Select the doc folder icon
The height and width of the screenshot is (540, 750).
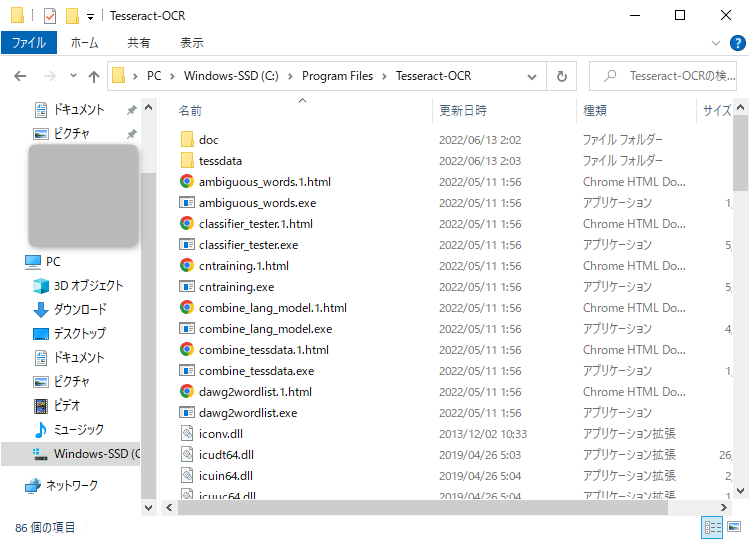(x=187, y=140)
